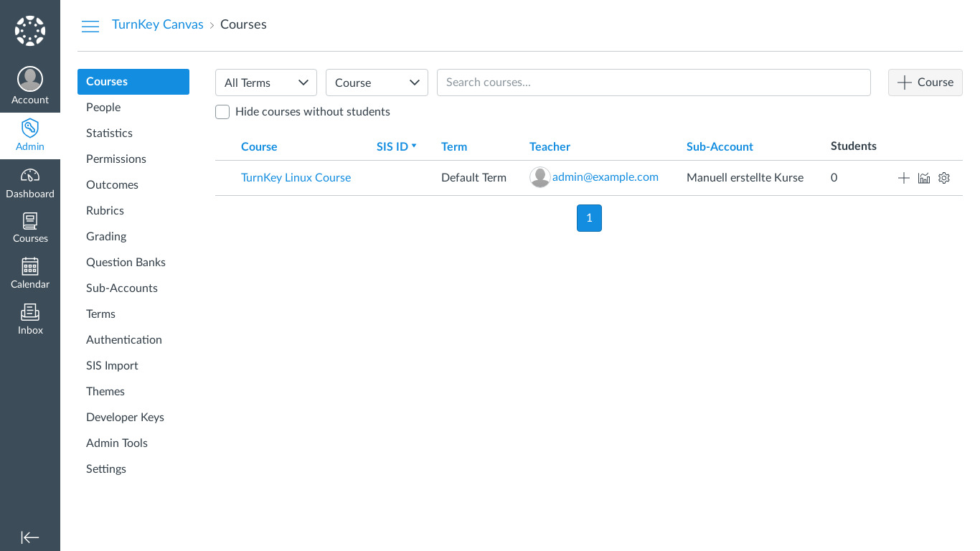Collapse the global navigation sidebar
The height and width of the screenshot is (551, 980).
30,537
